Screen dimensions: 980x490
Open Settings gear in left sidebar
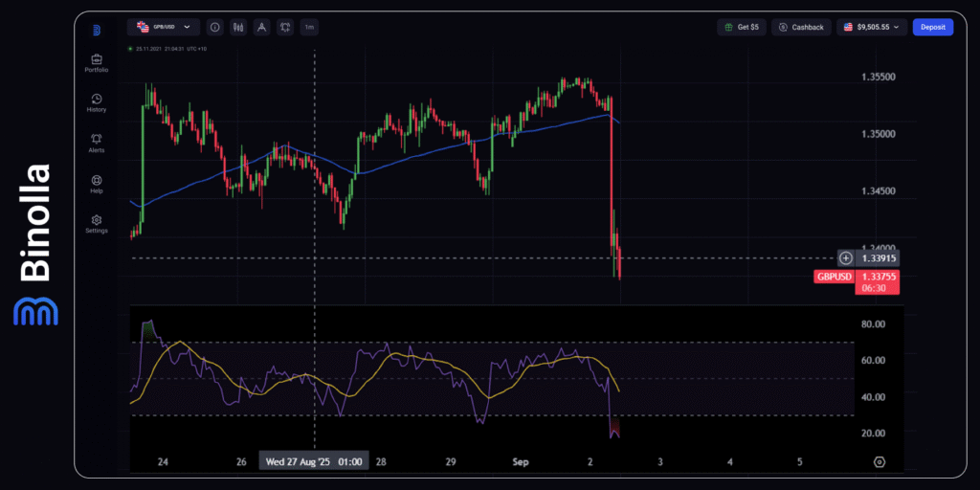click(96, 223)
